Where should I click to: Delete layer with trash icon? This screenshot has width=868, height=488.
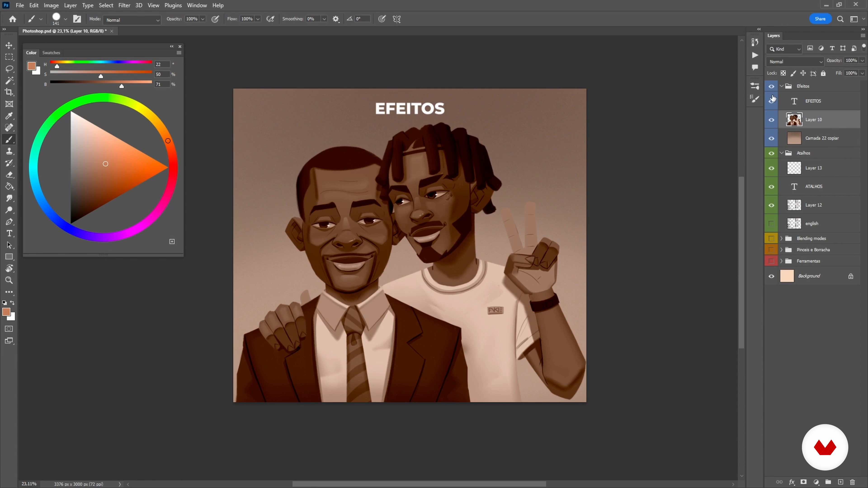pos(852,482)
